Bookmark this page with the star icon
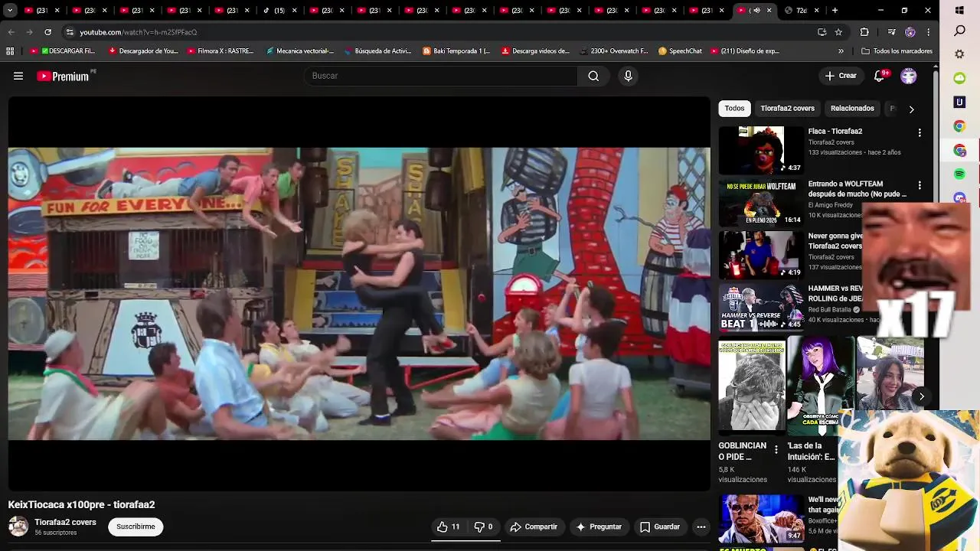This screenshot has height=551, width=980. (x=838, y=32)
